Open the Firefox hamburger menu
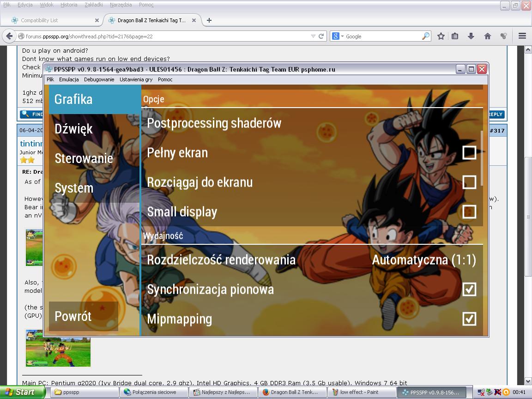This screenshot has width=532, height=399. pos(522,36)
